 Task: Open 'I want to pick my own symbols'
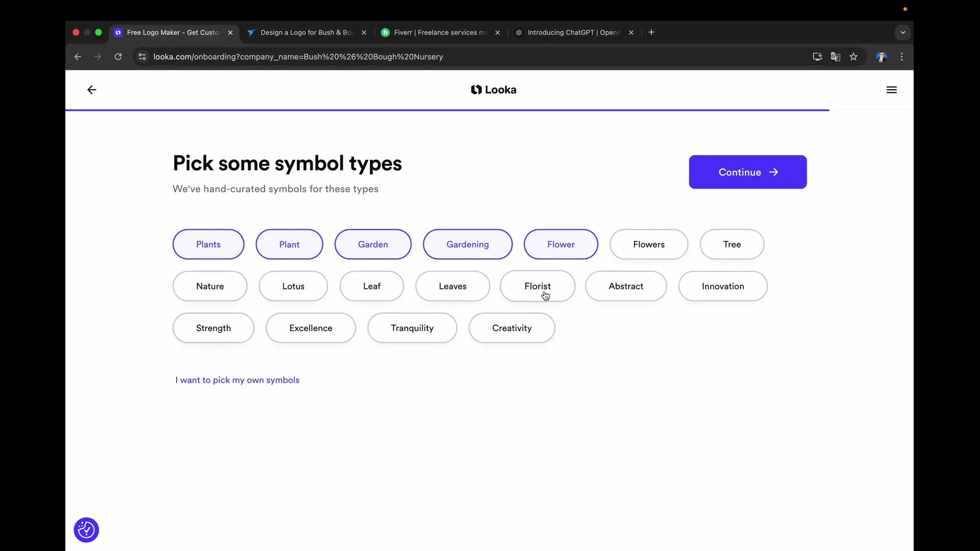click(x=237, y=380)
